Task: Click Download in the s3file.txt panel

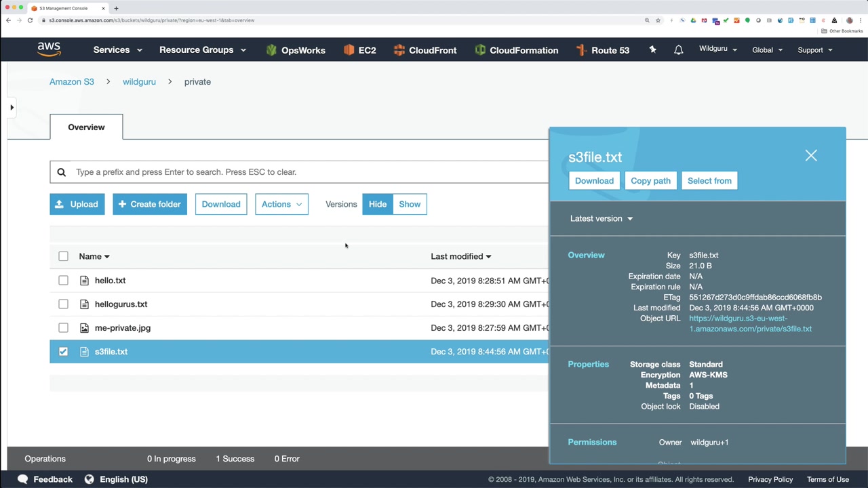Action: (x=594, y=181)
